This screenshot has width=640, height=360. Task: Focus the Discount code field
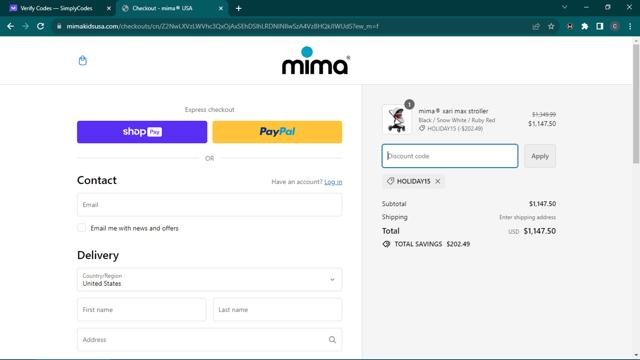(x=450, y=156)
